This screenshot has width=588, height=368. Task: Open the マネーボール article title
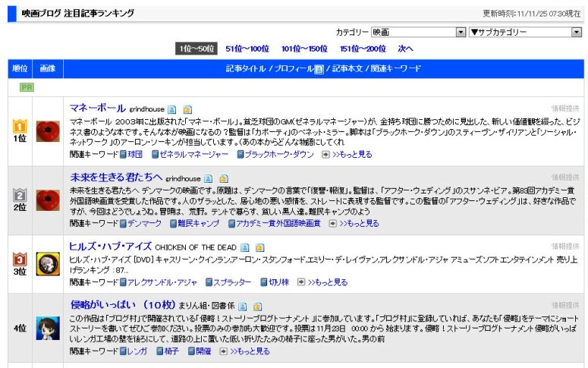tap(98, 108)
